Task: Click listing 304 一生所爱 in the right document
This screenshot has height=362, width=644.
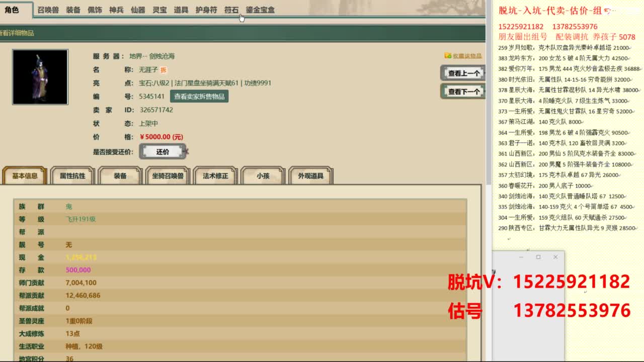Action: [562, 218]
